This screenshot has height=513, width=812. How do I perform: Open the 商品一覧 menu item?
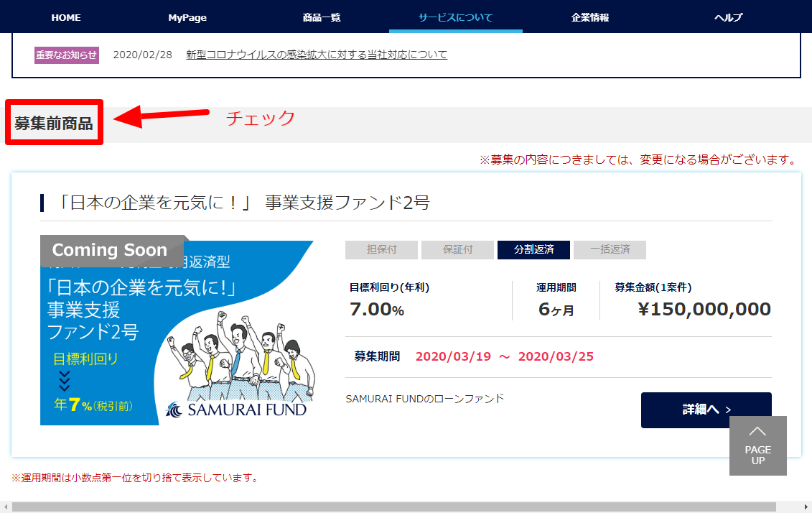click(x=322, y=17)
